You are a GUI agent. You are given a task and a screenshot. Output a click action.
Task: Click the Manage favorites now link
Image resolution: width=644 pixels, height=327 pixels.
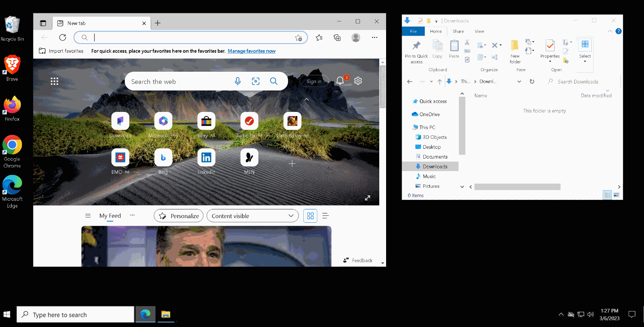point(251,51)
